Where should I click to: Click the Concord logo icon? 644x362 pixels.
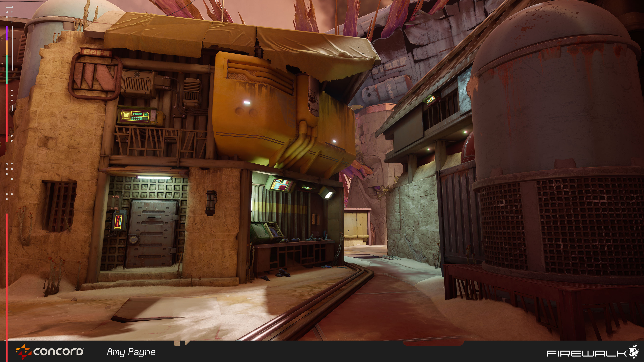click(x=23, y=352)
